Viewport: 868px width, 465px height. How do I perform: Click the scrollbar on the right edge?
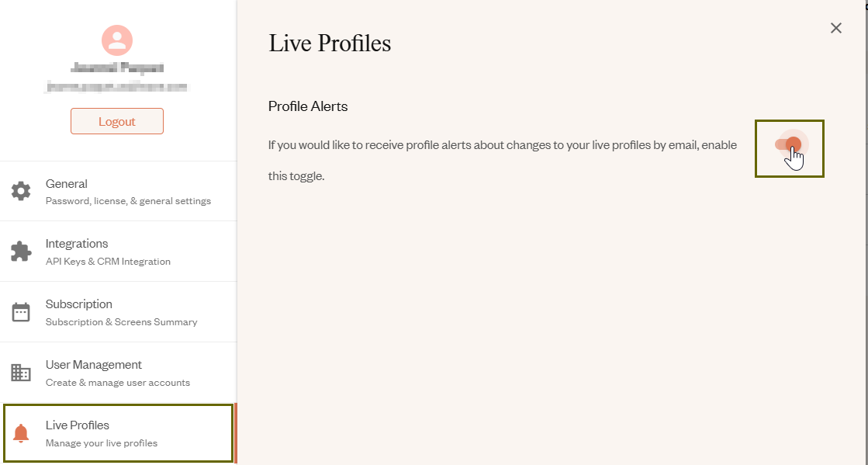[x=864, y=233]
